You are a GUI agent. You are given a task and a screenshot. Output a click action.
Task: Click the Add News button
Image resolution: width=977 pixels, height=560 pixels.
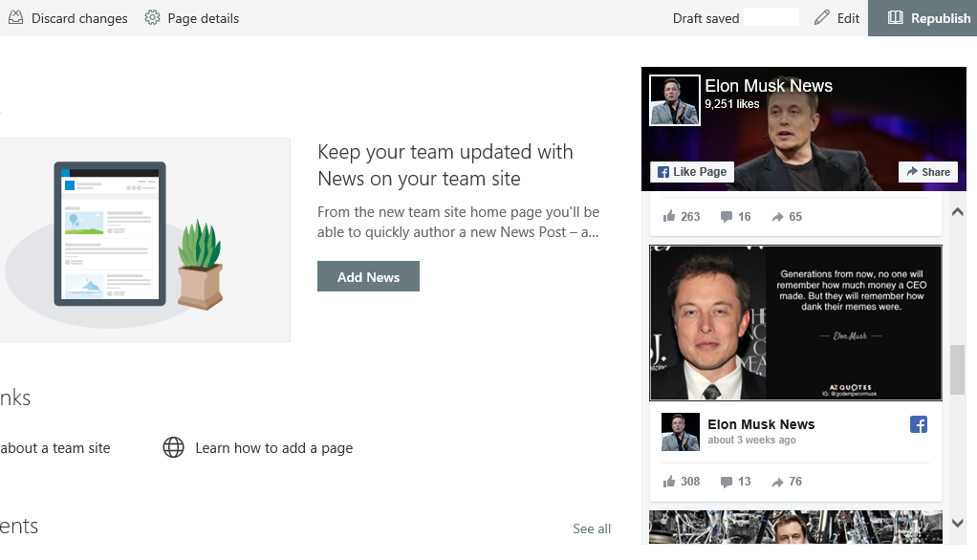point(368,276)
